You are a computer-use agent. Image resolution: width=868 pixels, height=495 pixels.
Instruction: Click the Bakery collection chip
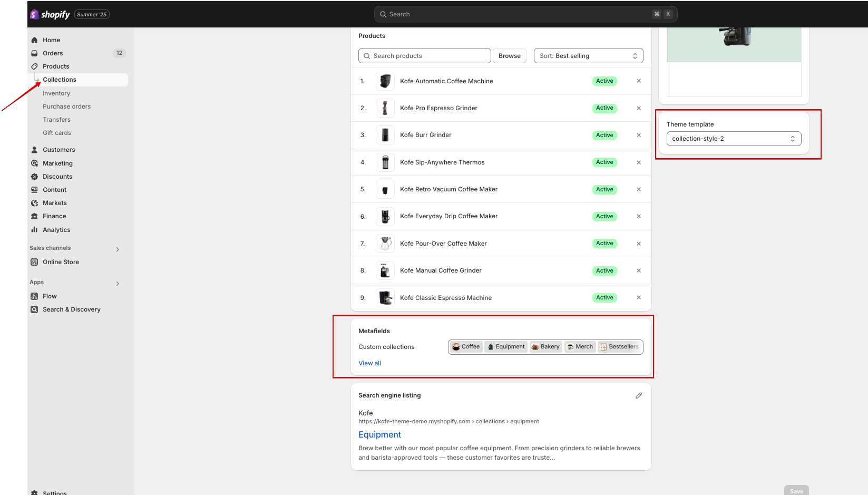pyautogui.click(x=545, y=347)
